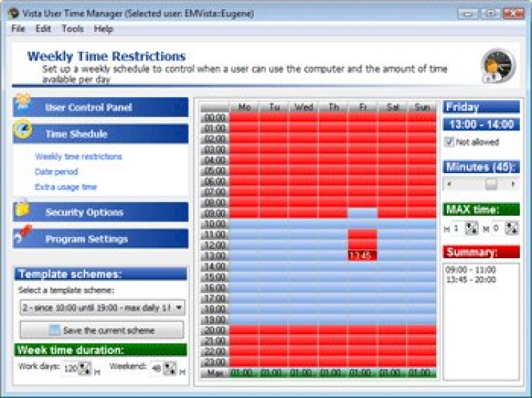Click the Work days hours field
This screenshot has width=532, height=398.
click(70, 368)
